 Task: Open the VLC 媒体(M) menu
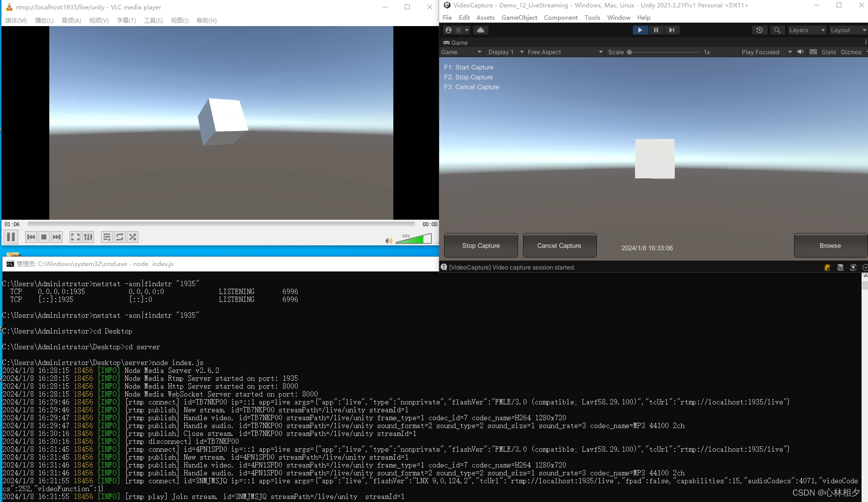16,20
